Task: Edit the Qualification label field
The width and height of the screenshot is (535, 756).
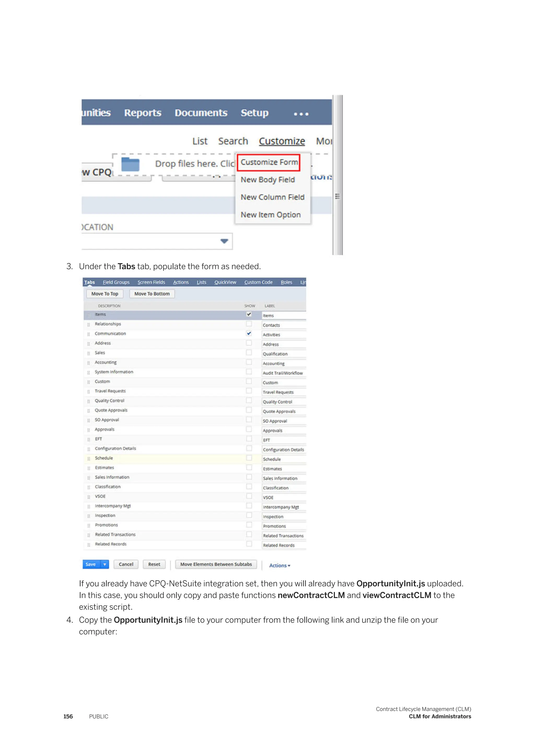Action: click(284, 354)
